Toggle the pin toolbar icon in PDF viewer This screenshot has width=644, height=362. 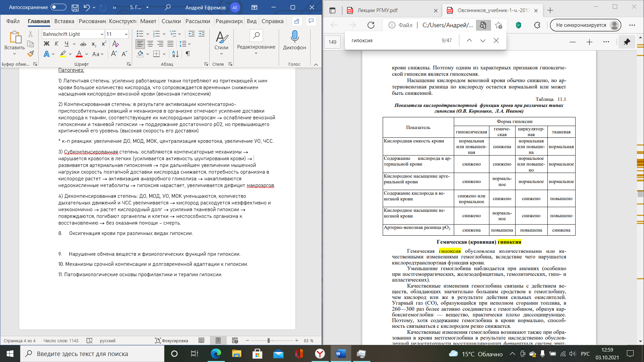point(627,42)
